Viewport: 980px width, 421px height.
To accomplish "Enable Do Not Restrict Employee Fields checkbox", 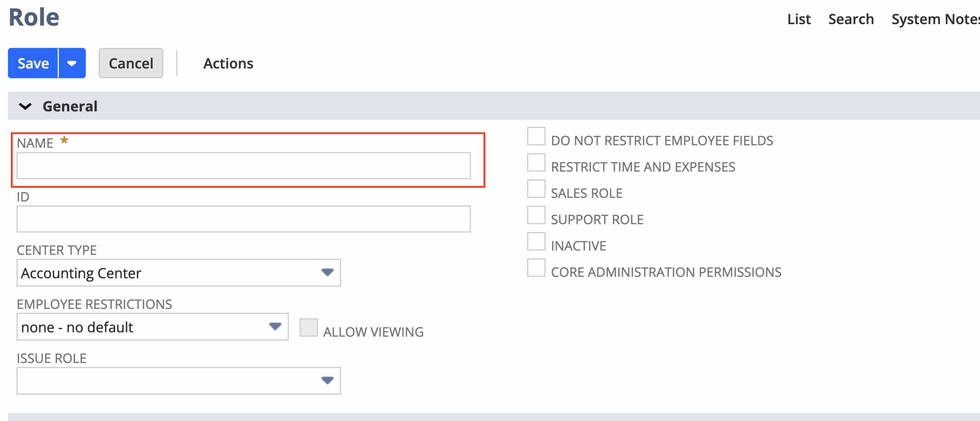I will pyautogui.click(x=536, y=137).
